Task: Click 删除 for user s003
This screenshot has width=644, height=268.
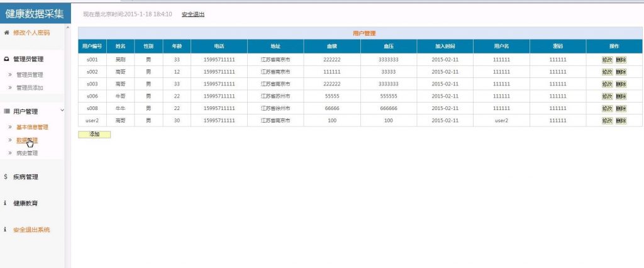Action: pos(621,84)
